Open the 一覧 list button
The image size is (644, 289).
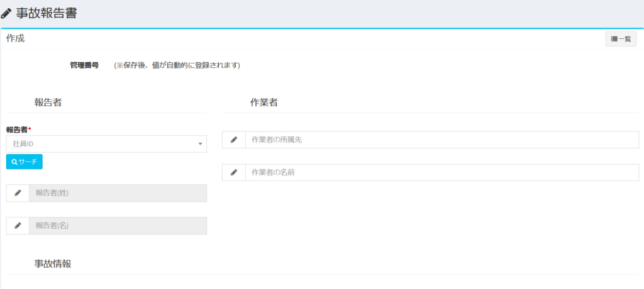[621, 39]
